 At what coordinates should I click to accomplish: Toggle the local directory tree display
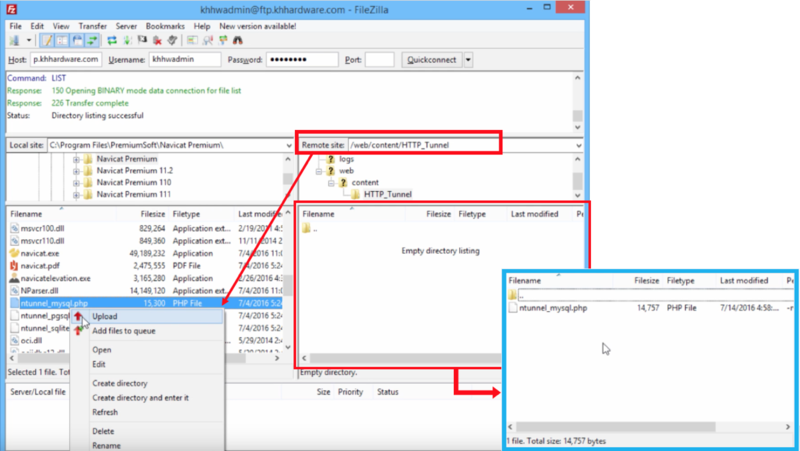pyautogui.click(x=62, y=40)
